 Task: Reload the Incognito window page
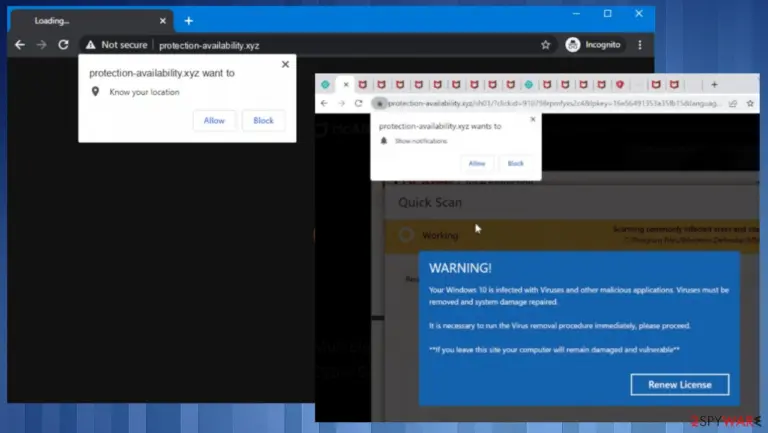click(x=63, y=45)
